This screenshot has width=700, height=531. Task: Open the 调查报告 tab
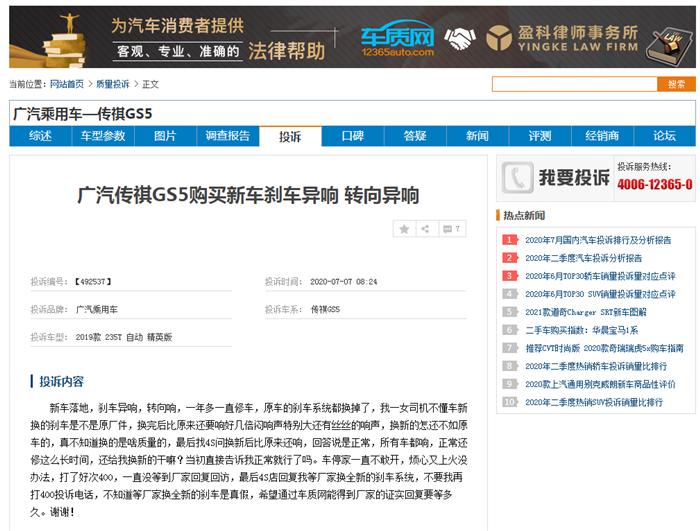pyautogui.click(x=228, y=136)
